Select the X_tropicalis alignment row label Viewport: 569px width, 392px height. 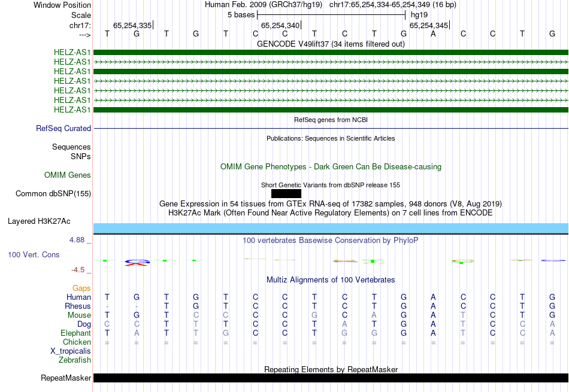[71, 351]
